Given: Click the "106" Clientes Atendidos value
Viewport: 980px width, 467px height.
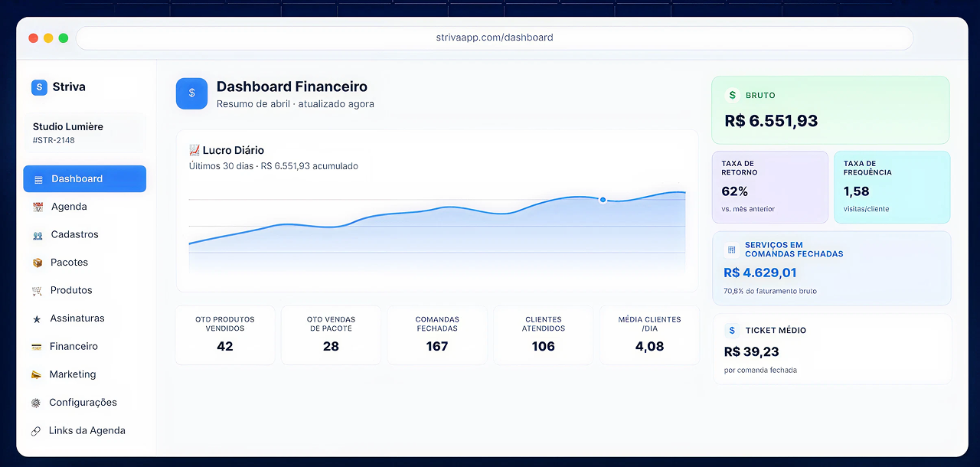Looking at the screenshot, I should (x=544, y=347).
